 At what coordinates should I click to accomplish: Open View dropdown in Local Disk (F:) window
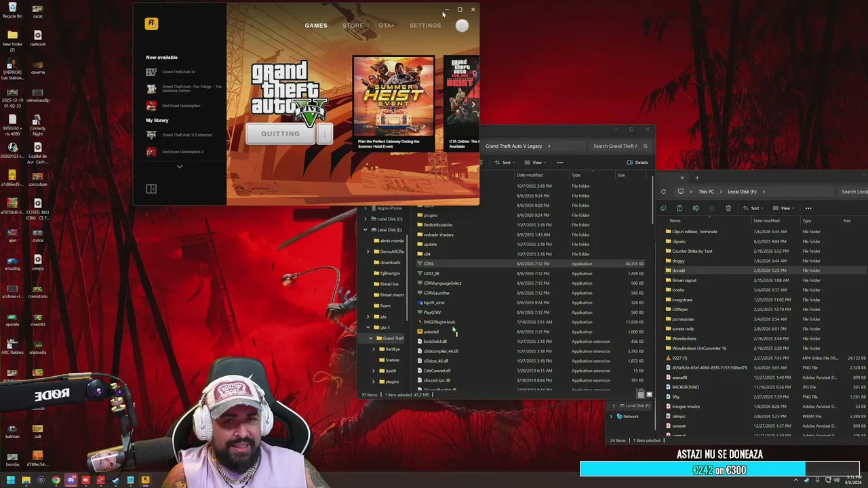point(783,208)
